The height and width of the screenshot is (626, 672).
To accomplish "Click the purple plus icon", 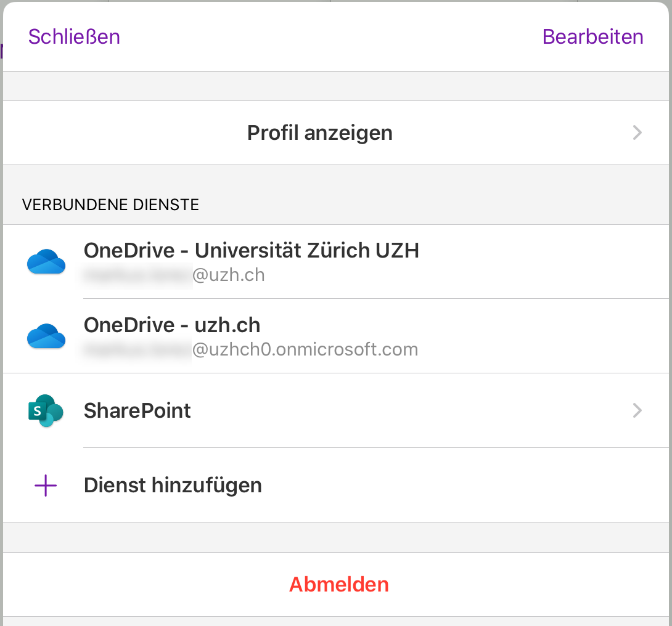I will coord(46,486).
